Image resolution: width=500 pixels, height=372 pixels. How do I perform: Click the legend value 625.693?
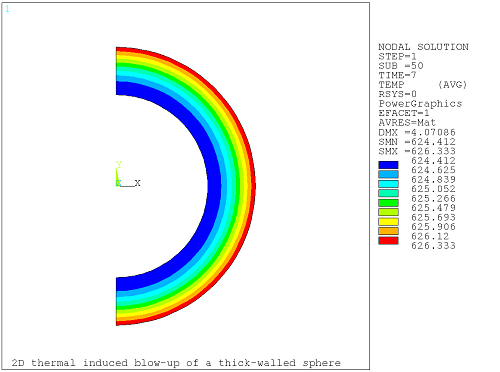point(433,217)
